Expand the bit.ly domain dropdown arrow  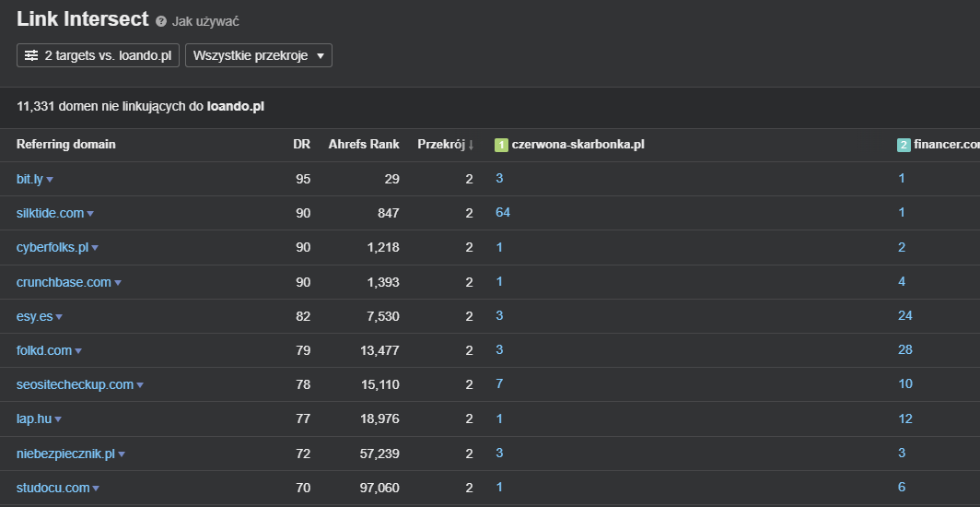tap(50, 180)
